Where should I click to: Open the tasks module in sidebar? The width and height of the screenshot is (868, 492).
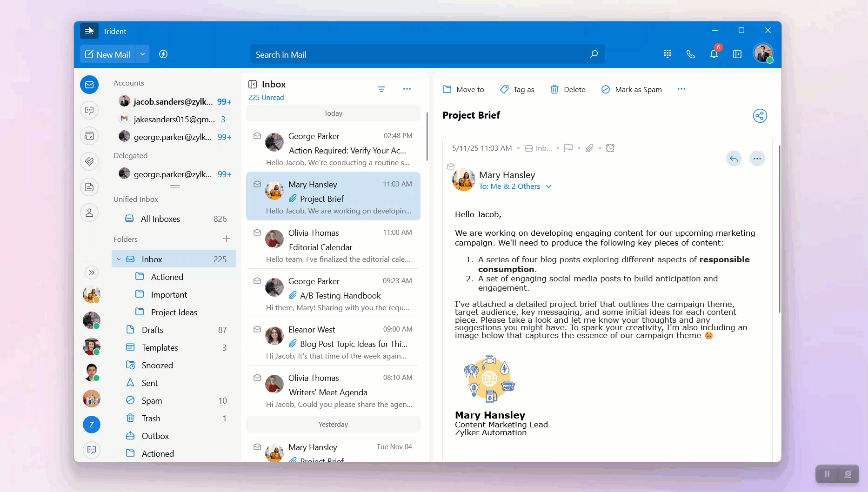(x=89, y=161)
